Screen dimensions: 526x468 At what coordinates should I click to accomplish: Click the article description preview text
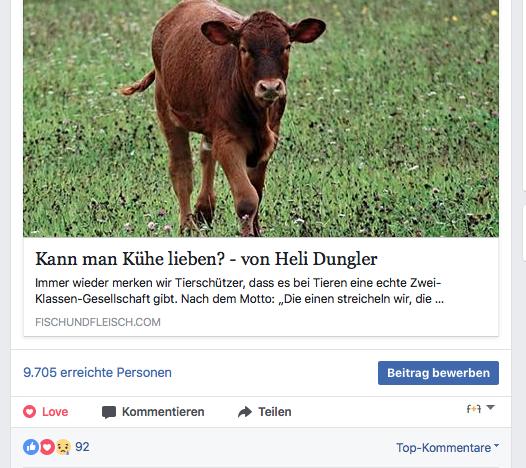pyautogui.click(x=240, y=291)
